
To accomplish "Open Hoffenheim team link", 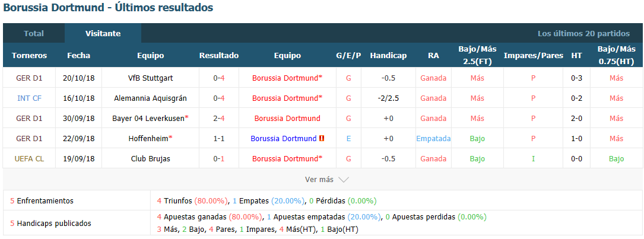I will (148, 138).
